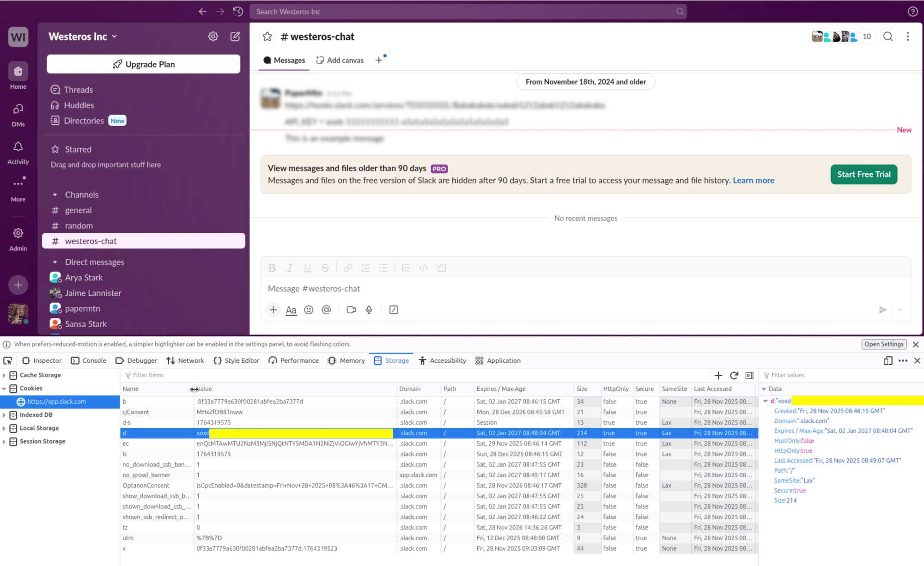
Task: Click the record audio microphone icon
Action: [369, 310]
